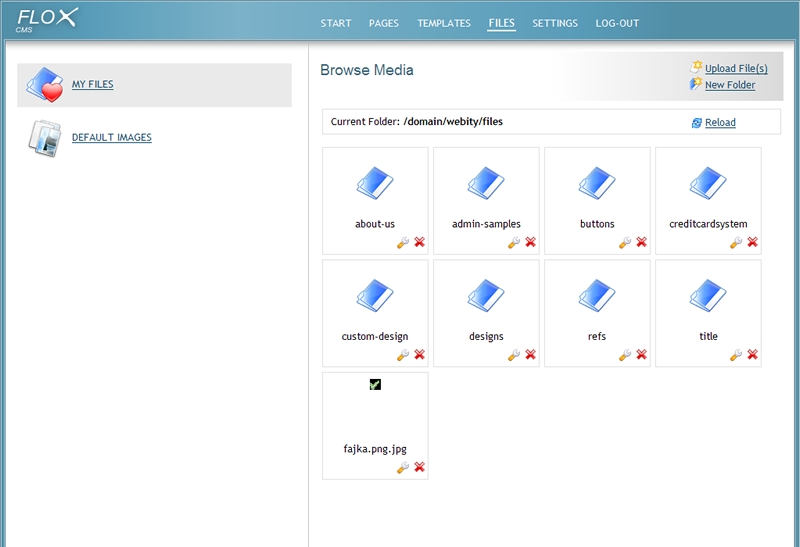800x547 pixels.
Task: Click the wrench icon for designs folder
Action: click(514, 355)
